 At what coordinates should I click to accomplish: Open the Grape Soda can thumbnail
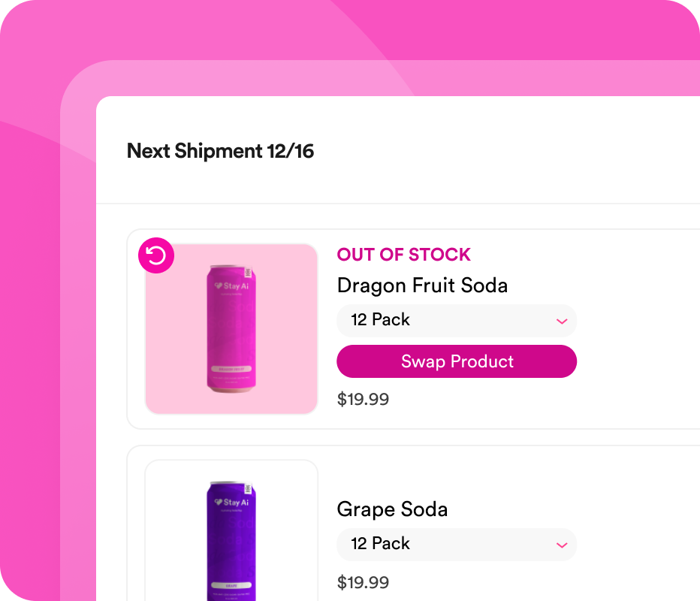pyautogui.click(x=231, y=533)
